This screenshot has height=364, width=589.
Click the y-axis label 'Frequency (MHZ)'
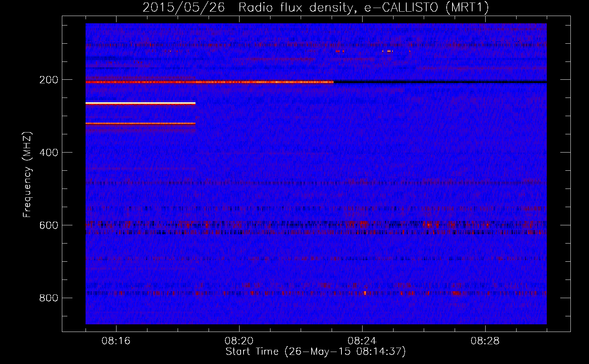(27, 175)
